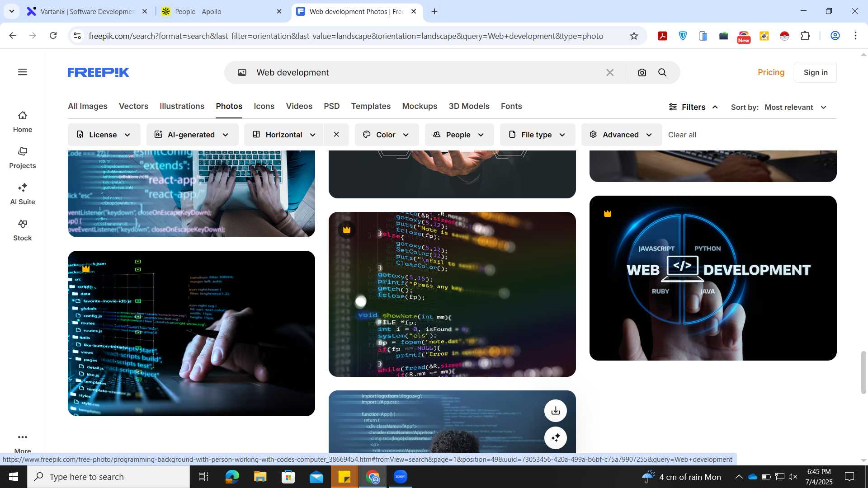Viewport: 868px width, 488px height.
Task: Switch to Templates tab
Action: (371, 106)
